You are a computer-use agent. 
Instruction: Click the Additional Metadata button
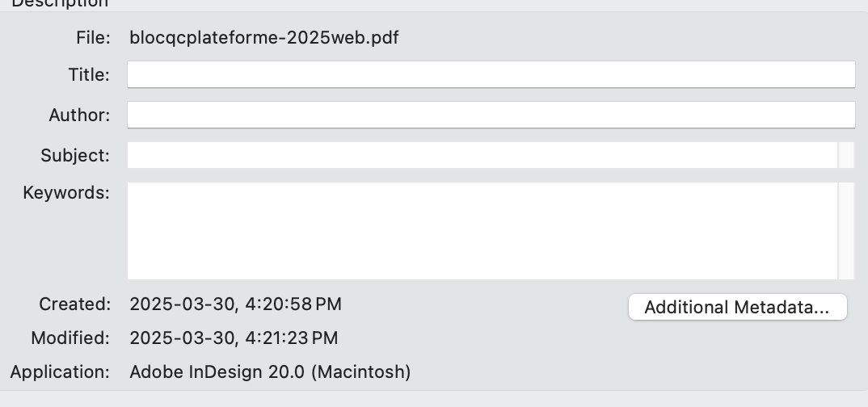[737, 308]
